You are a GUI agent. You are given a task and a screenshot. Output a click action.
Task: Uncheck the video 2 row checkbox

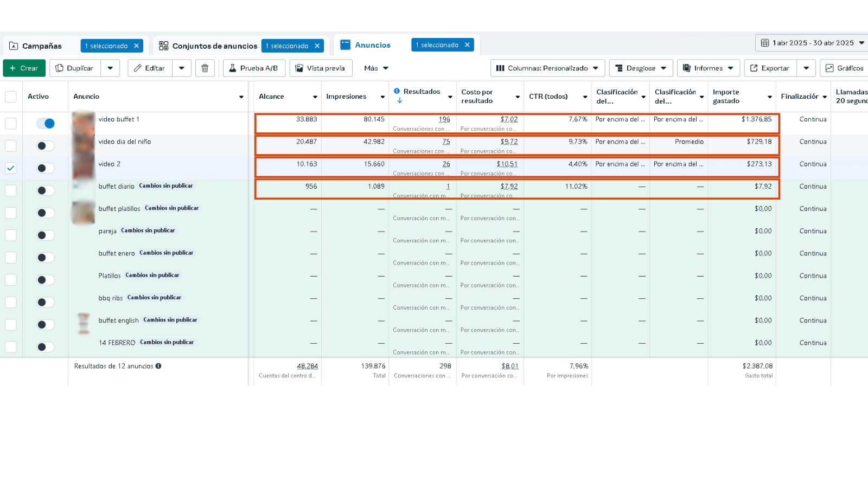[x=11, y=168]
